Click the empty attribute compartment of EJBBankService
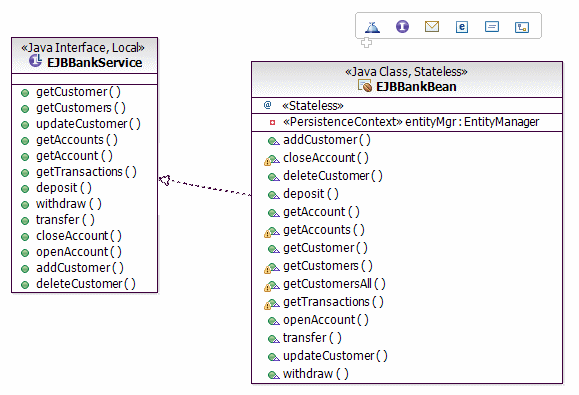 (x=85, y=79)
